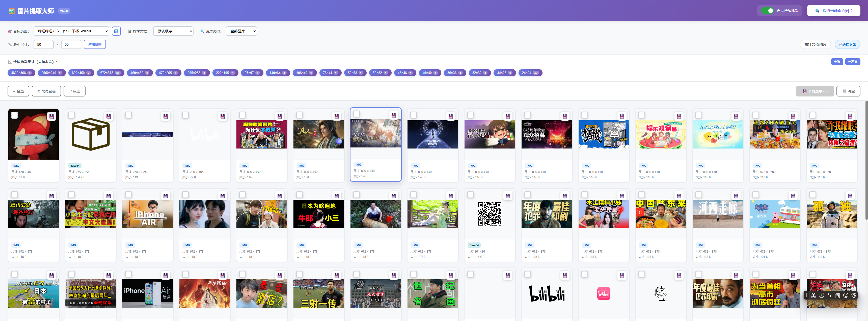The height and width of the screenshot is (321, 868).
Task: Check the red fox plush image checkbox
Action: pos(14,115)
